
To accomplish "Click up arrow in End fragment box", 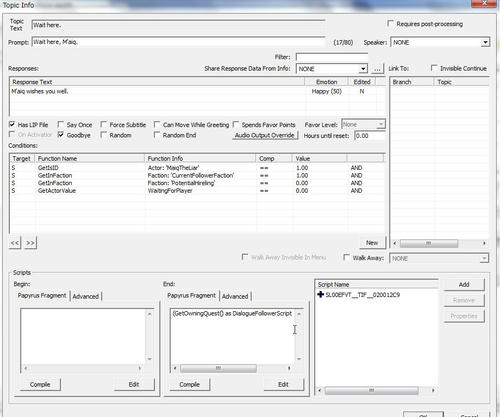I will click(x=299, y=314).
